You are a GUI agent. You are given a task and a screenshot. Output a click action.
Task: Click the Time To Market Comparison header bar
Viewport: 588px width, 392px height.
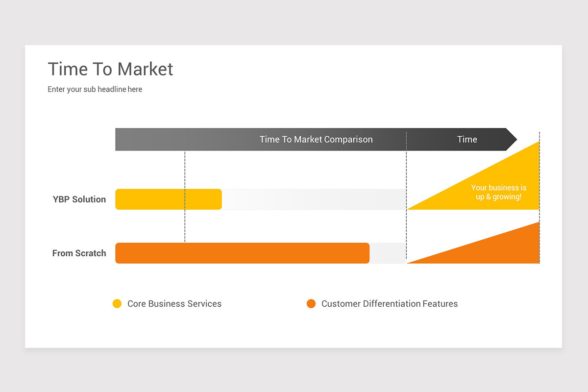[x=316, y=139]
